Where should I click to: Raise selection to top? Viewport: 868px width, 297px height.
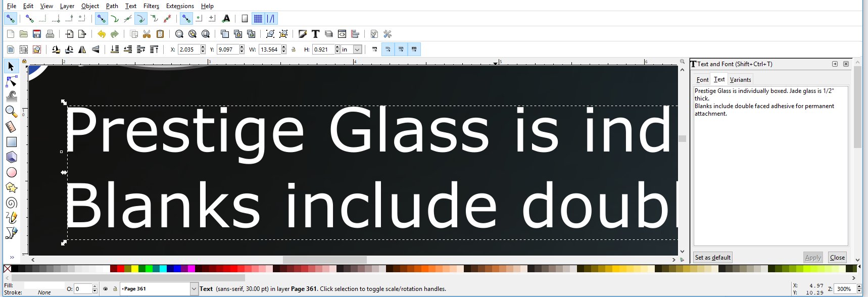click(154, 49)
